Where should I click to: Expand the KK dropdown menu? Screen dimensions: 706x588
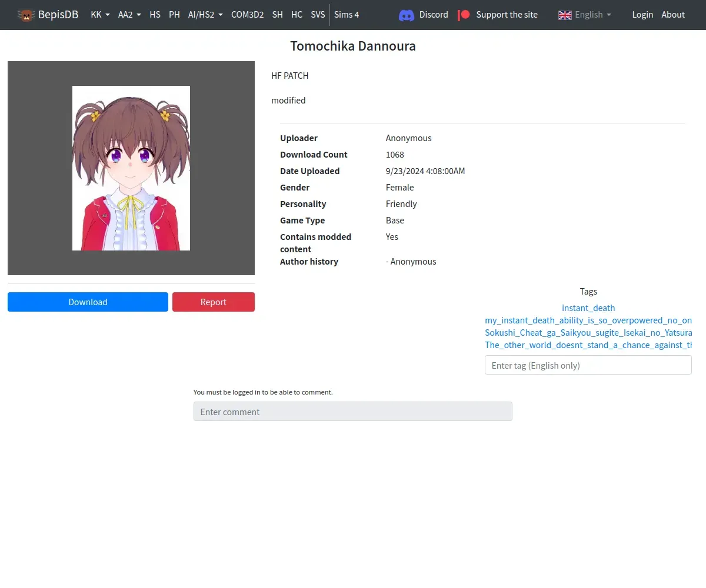[x=100, y=15]
